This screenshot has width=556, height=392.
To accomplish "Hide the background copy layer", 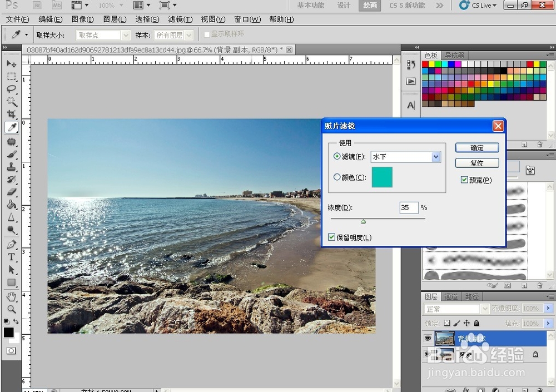I will click(x=428, y=339).
